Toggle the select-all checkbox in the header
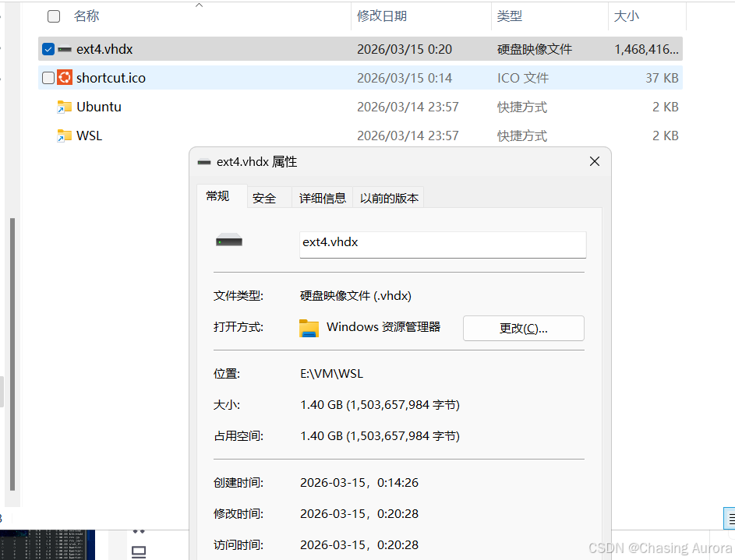The width and height of the screenshot is (735, 560). [53, 16]
